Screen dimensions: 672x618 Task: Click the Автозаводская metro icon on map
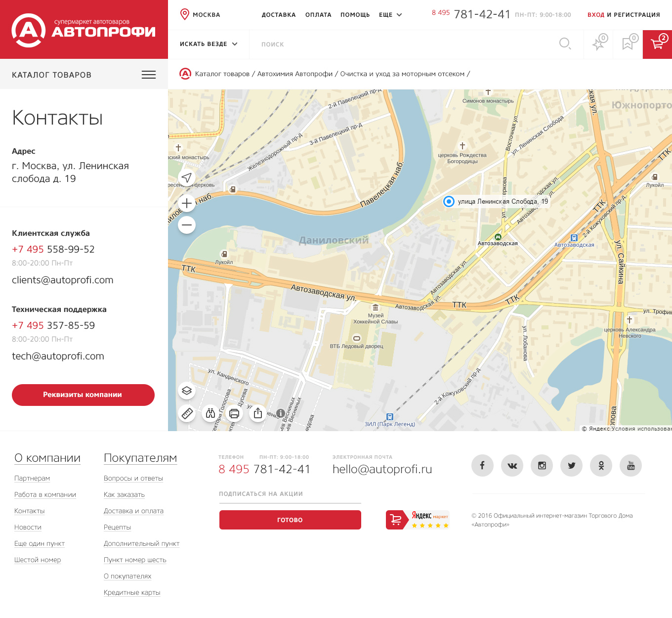point(498,237)
